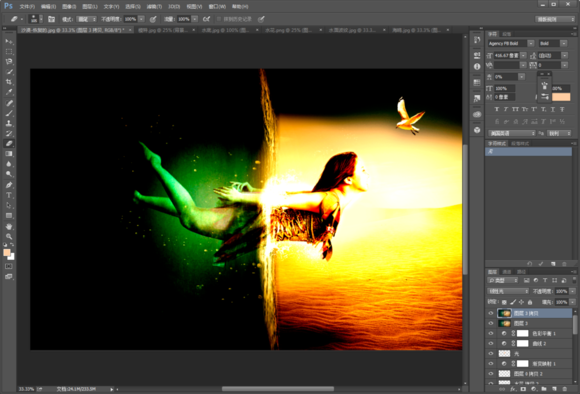Enable the erase to history checkbox
Screen dimensions: 580x394
point(219,19)
